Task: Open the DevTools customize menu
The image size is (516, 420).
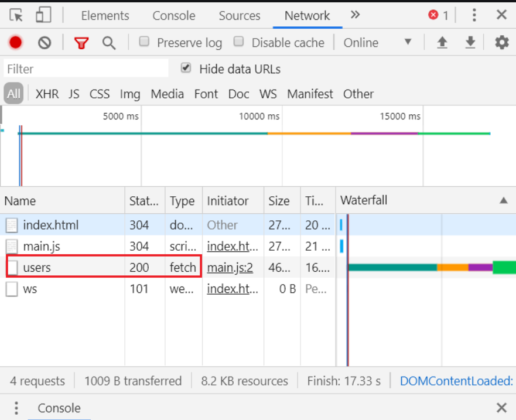Action: 474,15
